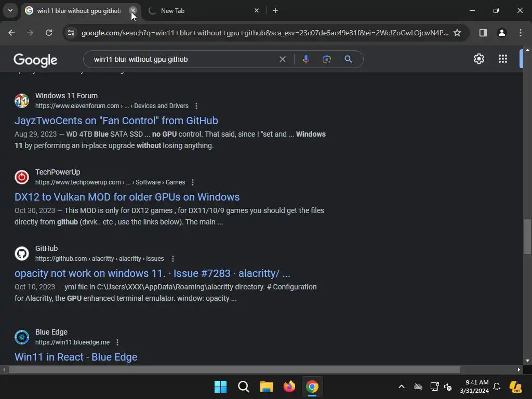The image size is (532, 399).
Task: Click the vertical page scrollbar thumb
Action: [x=527, y=236]
